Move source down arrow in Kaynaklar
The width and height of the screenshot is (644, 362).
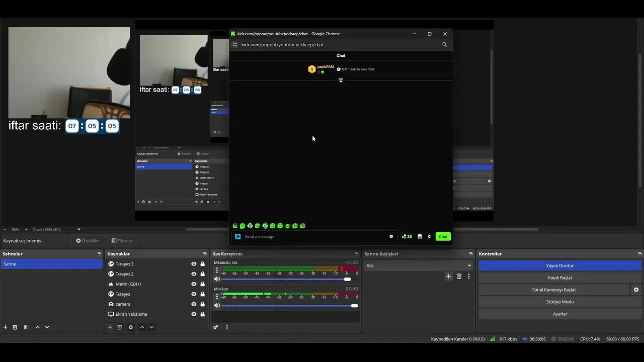[151, 327]
